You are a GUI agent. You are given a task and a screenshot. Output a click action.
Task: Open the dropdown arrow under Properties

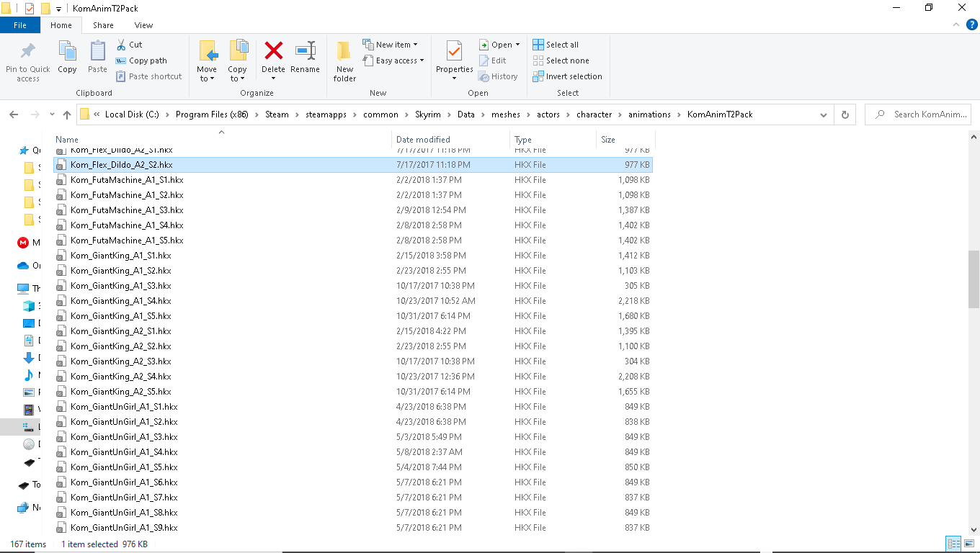coord(454,78)
